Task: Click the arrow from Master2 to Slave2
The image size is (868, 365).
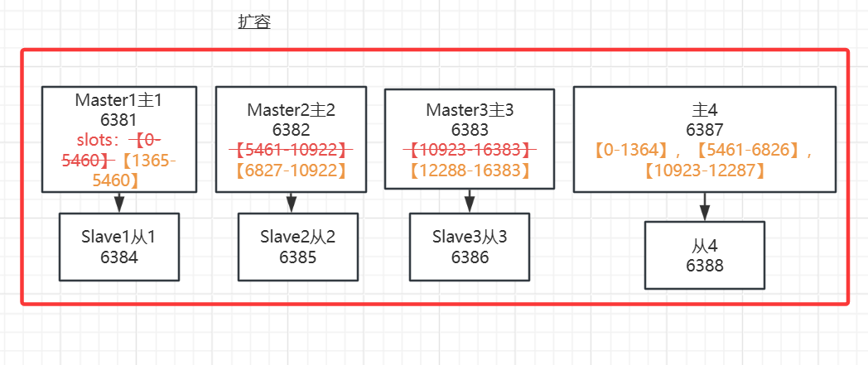Action: (x=291, y=203)
